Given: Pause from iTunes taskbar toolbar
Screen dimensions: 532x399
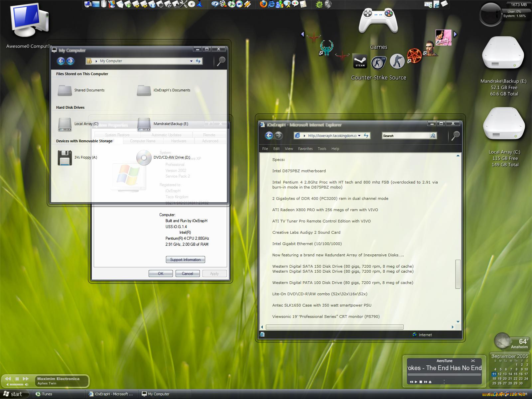Looking at the screenshot, I should click(17, 379).
